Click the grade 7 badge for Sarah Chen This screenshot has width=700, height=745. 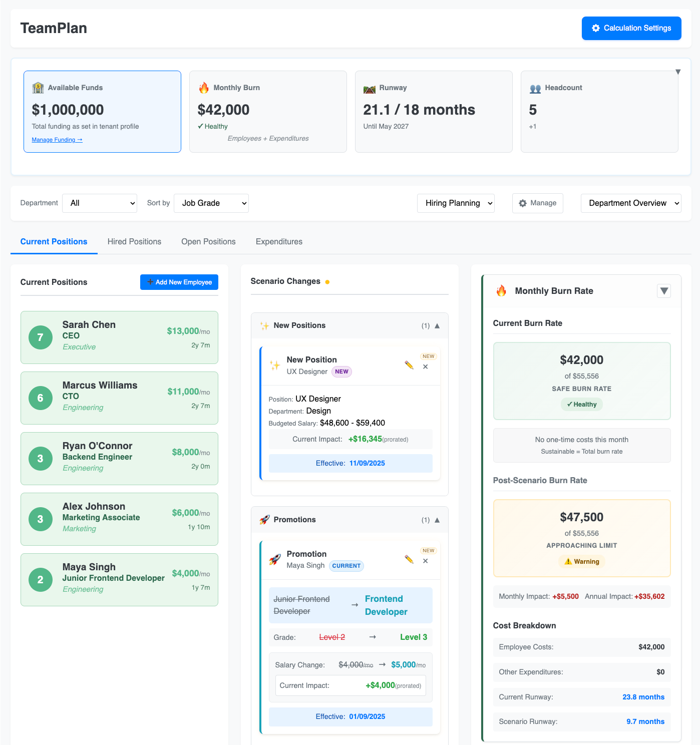coord(41,337)
